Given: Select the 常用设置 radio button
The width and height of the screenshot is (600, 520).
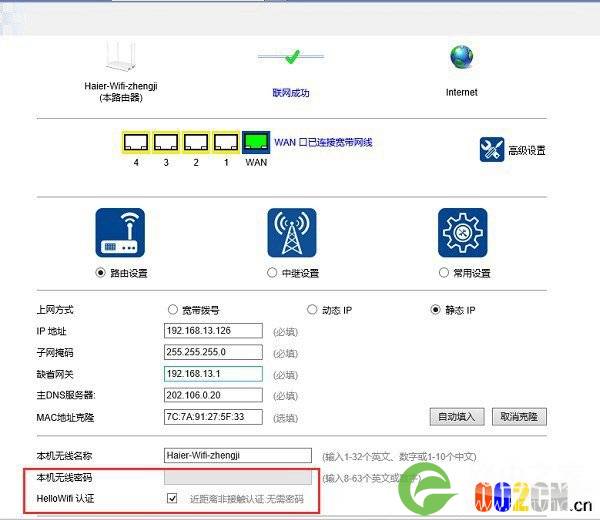Looking at the screenshot, I should coord(443,273).
